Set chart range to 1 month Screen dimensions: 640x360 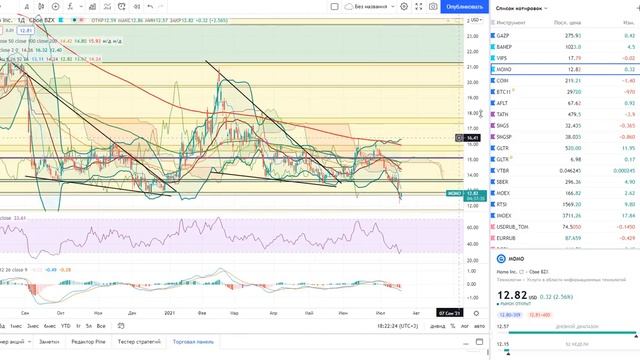(16, 326)
